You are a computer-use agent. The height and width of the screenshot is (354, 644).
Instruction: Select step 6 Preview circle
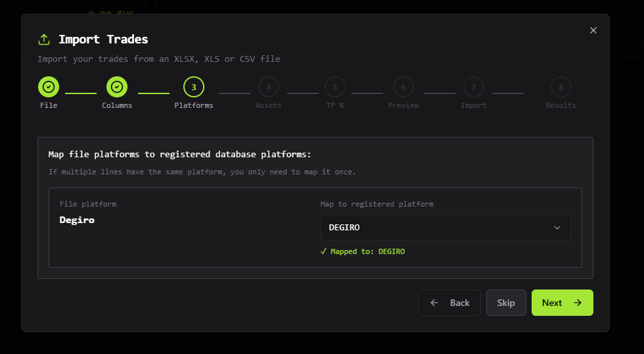[x=403, y=87]
